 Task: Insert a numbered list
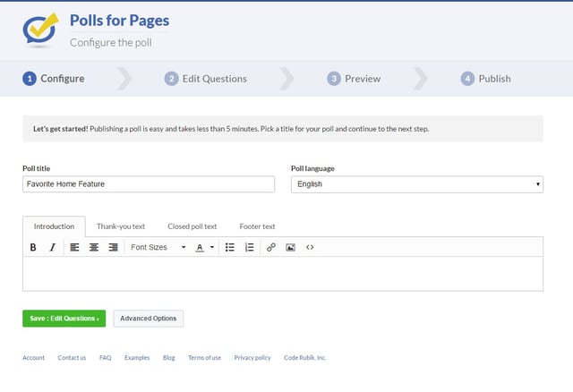[x=249, y=247]
